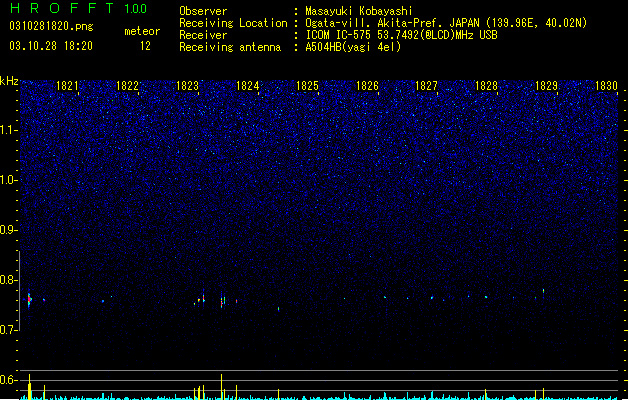
Task: Click the 1825 time axis label
Action: point(307,86)
